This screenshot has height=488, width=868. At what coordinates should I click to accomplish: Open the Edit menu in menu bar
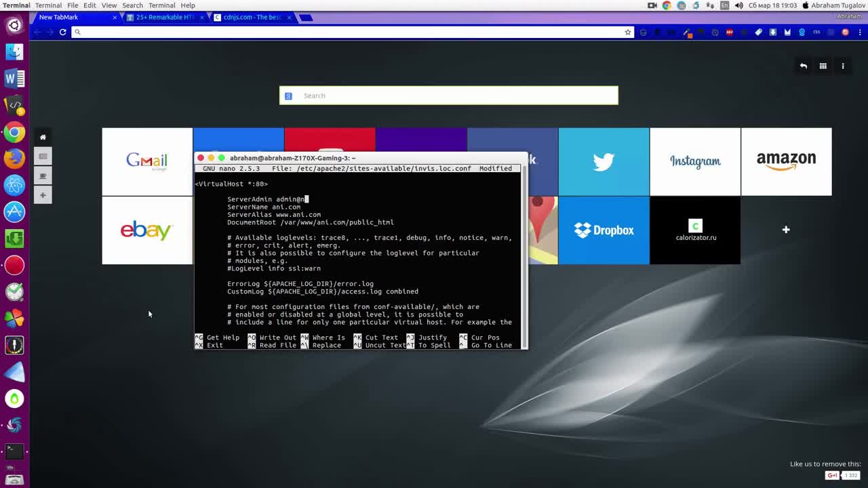pyautogui.click(x=90, y=5)
